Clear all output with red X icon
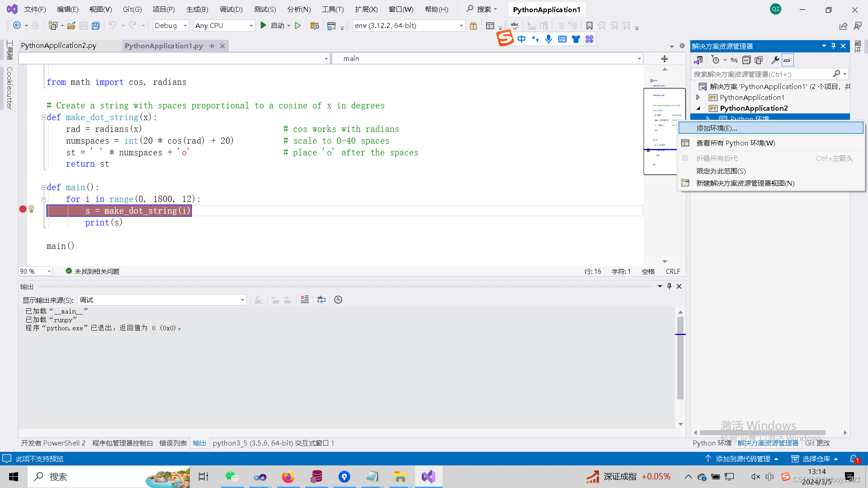Image resolution: width=868 pixels, height=488 pixels. click(x=304, y=299)
